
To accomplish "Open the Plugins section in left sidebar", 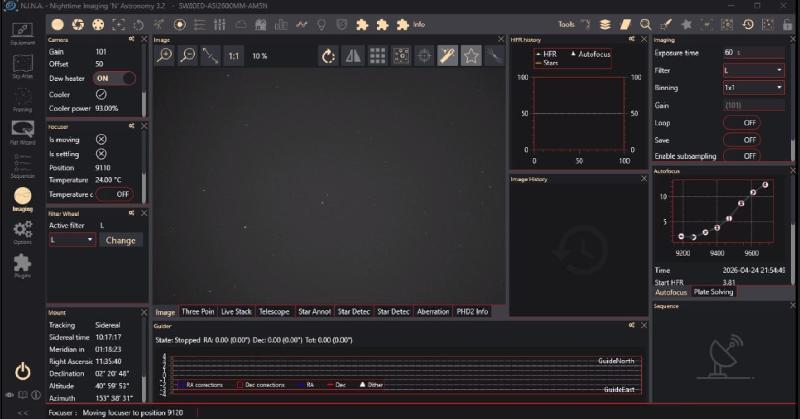I will pyautogui.click(x=22, y=266).
